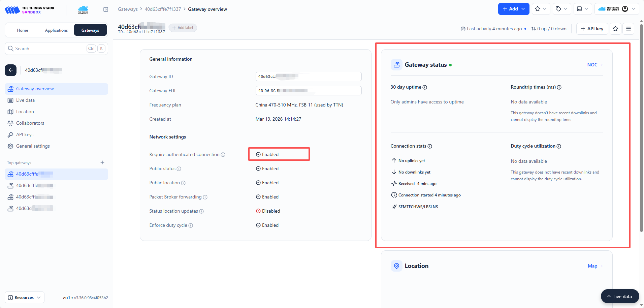Add a top gateway with the plus icon
The height and width of the screenshot is (308, 644).
point(102,162)
